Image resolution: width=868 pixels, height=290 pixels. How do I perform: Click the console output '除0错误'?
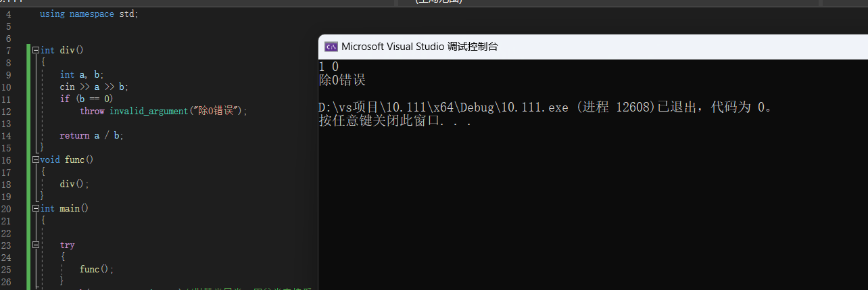click(x=342, y=80)
